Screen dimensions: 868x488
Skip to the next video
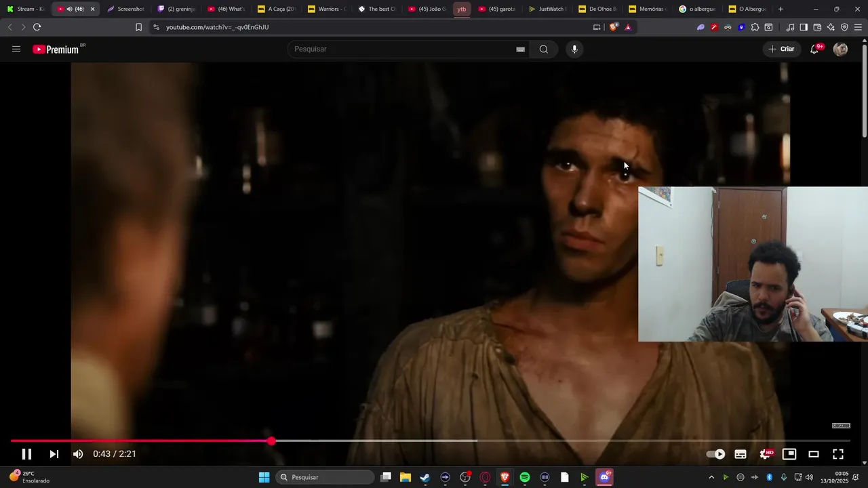54,454
